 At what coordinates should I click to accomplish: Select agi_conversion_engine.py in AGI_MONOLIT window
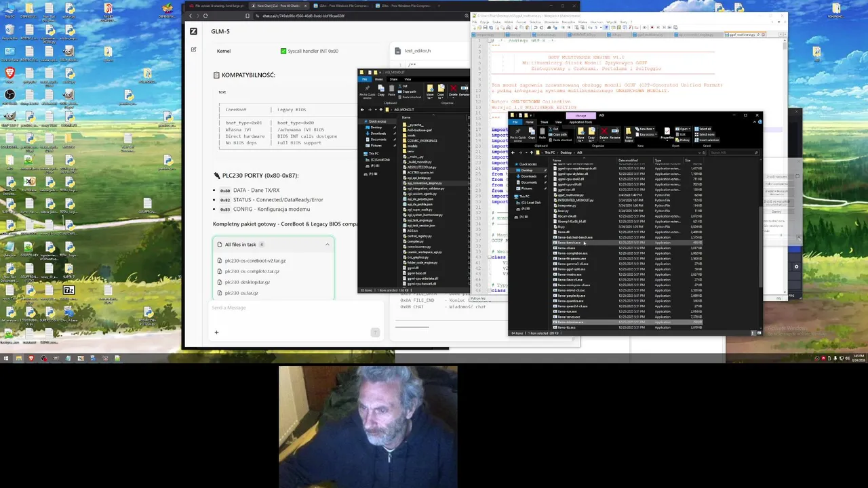point(424,183)
